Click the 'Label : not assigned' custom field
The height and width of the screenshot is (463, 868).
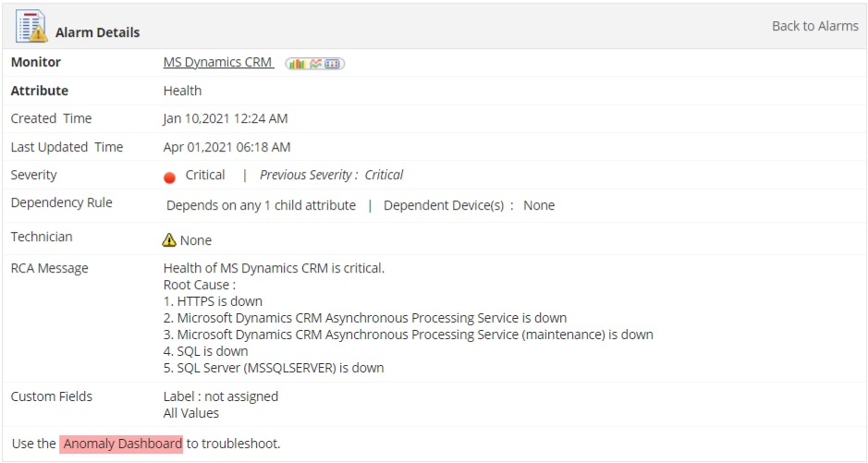pos(221,396)
